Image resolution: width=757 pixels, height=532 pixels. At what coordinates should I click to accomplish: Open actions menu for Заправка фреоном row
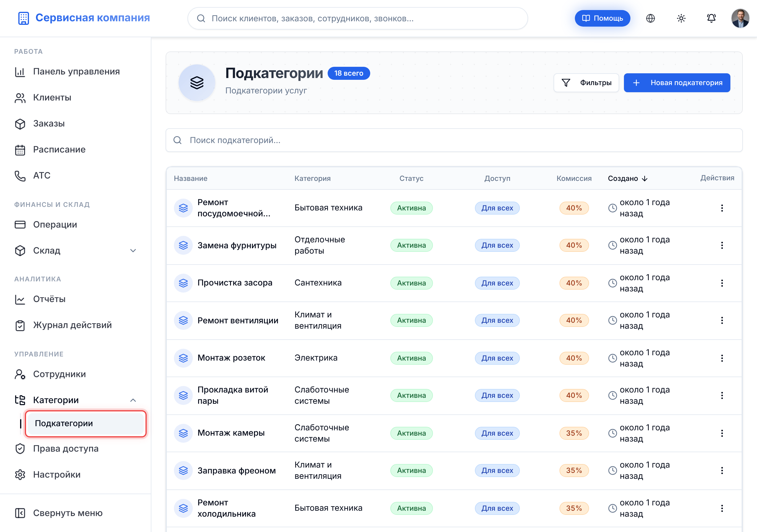pyautogui.click(x=722, y=471)
